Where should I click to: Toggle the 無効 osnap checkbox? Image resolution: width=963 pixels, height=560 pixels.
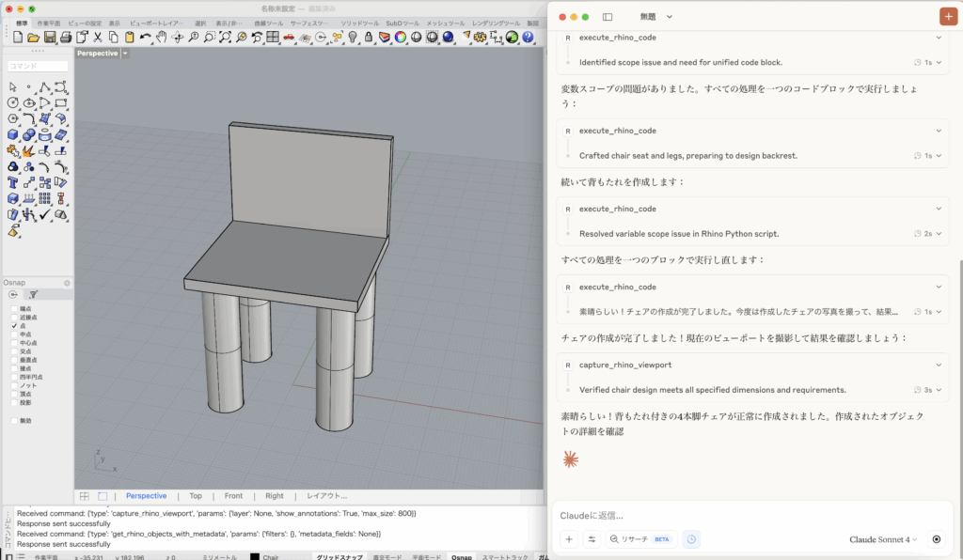(x=14, y=421)
